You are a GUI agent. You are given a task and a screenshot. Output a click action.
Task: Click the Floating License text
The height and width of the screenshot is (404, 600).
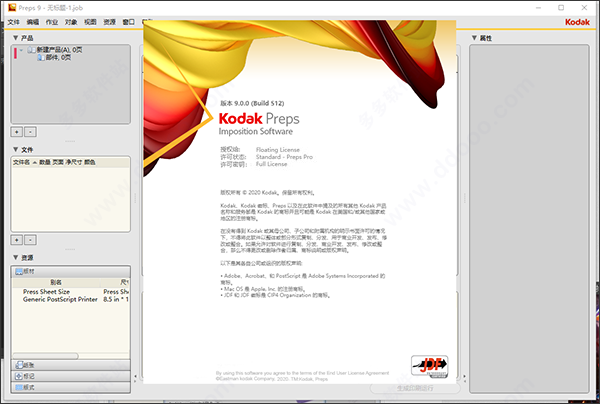click(278, 150)
